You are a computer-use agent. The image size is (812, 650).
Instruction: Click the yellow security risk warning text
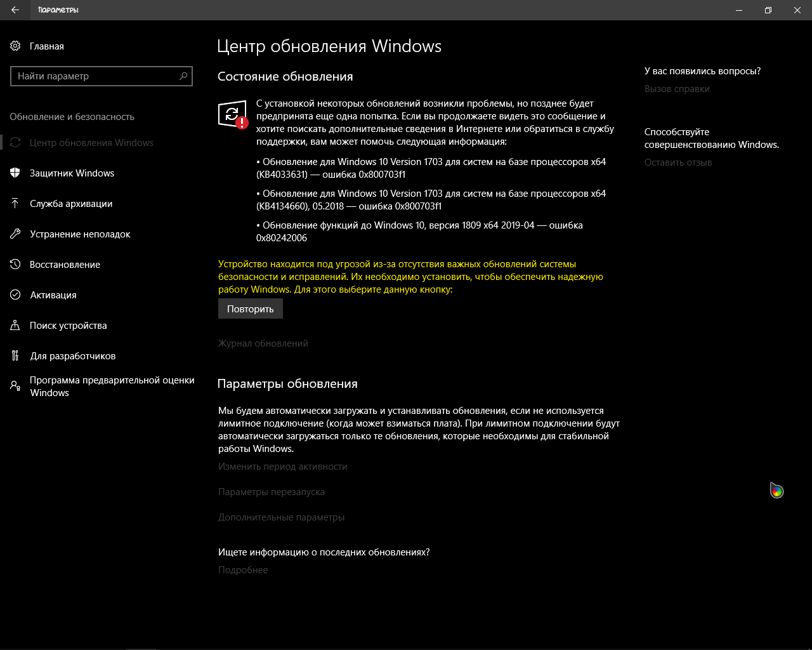pyautogui.click(x=410, y=277)
